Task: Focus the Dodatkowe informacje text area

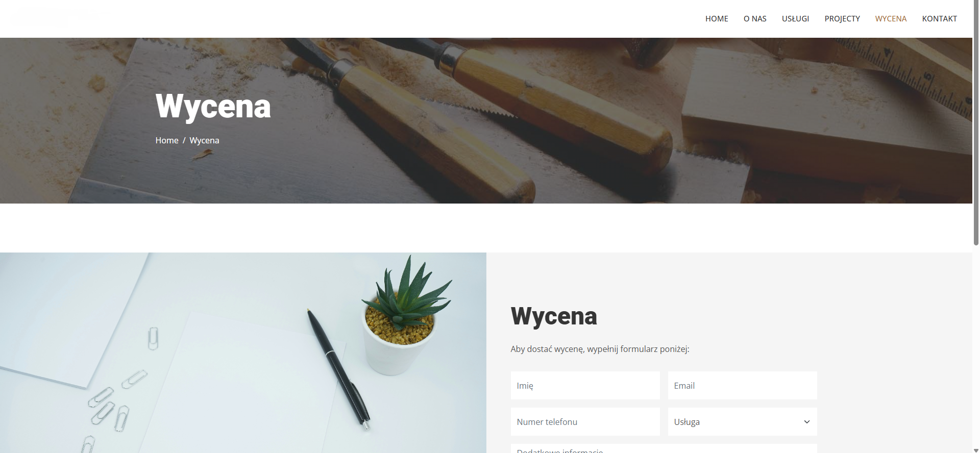Action: [x=664, y=448]
